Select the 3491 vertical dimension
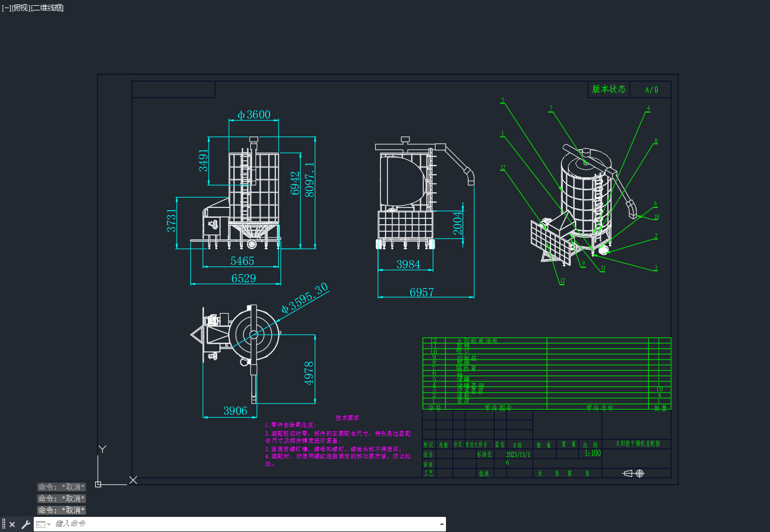Image resolution: width=770 pixels, height=532 pixels. 203,160
